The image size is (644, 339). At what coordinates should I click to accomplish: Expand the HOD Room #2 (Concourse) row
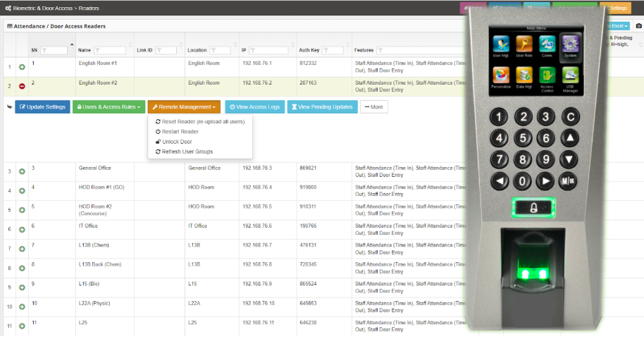tap(22, 210)
